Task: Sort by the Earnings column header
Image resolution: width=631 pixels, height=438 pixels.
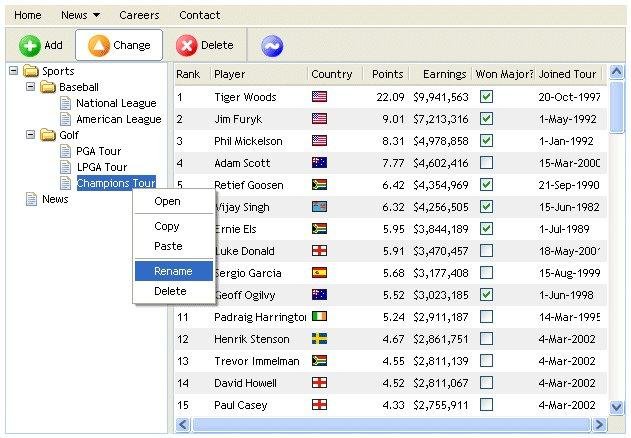Action: [x=444, y=74]
